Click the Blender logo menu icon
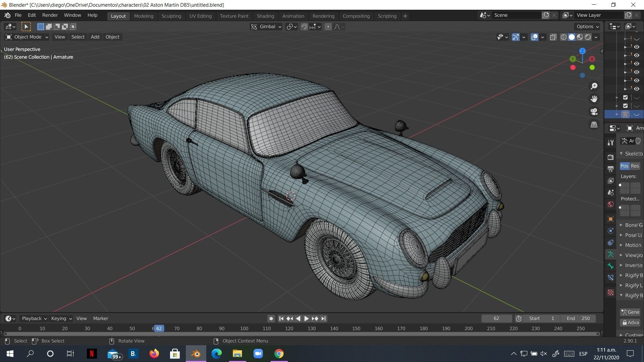 (7, 15)
